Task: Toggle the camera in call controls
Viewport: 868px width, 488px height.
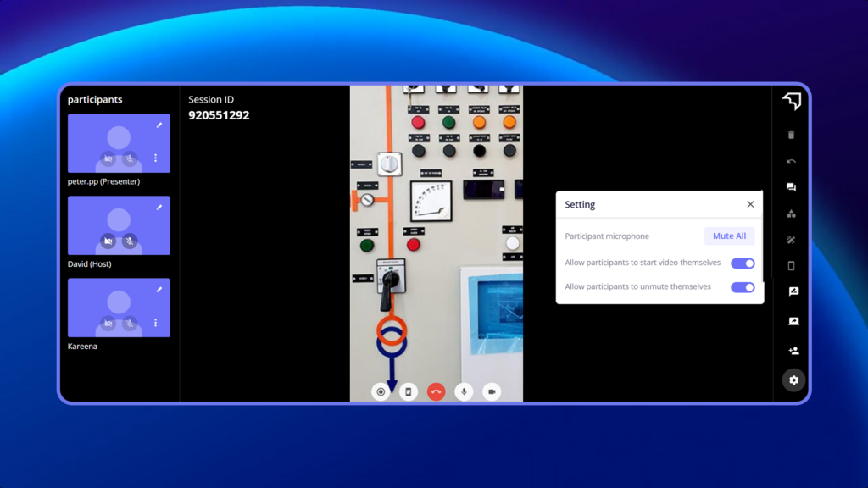Action: [x=492, y=391]
